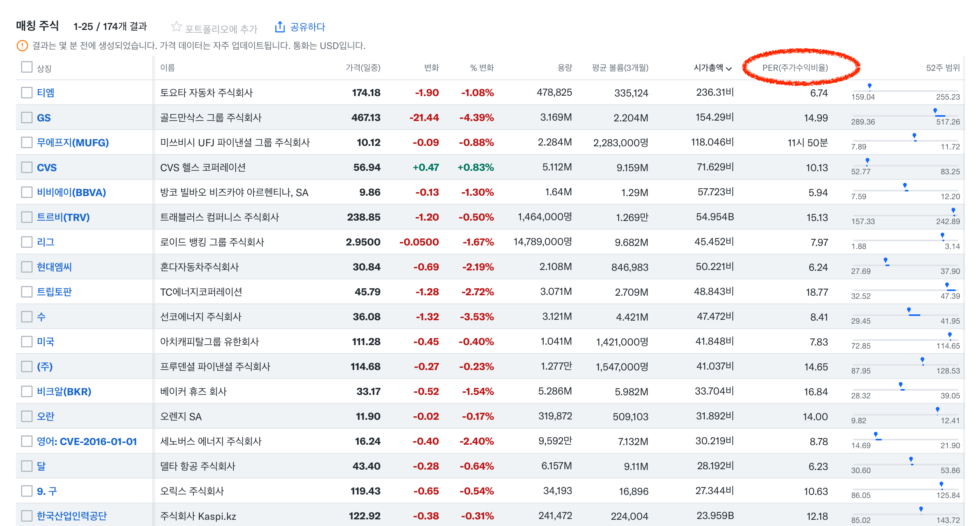Check the checkbox for 티엠 (Toyota) row
This screenshot has width=980, height=526.
[26, 93]
